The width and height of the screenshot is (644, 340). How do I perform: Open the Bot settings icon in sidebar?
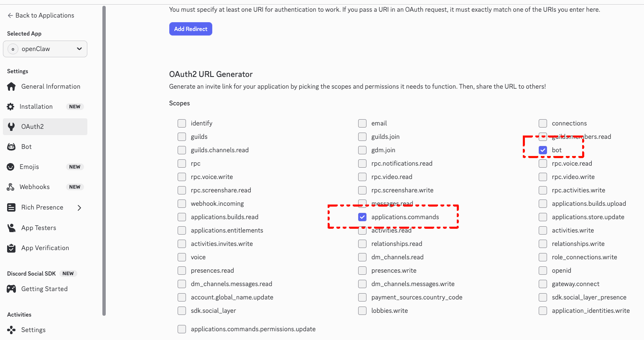pyautogui.click(x=10, y=146)
